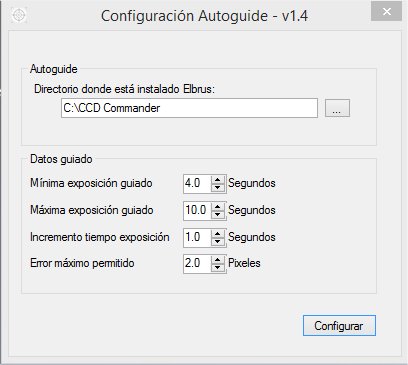Decrease Mínima exposición guiado with down arrow
408x365 pixels.
pyautogui.click(x=218, y=187)
